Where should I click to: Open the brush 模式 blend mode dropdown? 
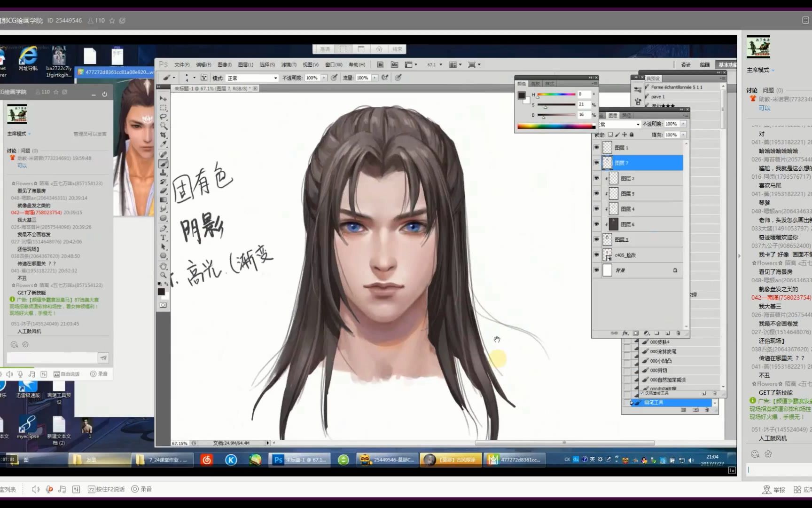252,78
